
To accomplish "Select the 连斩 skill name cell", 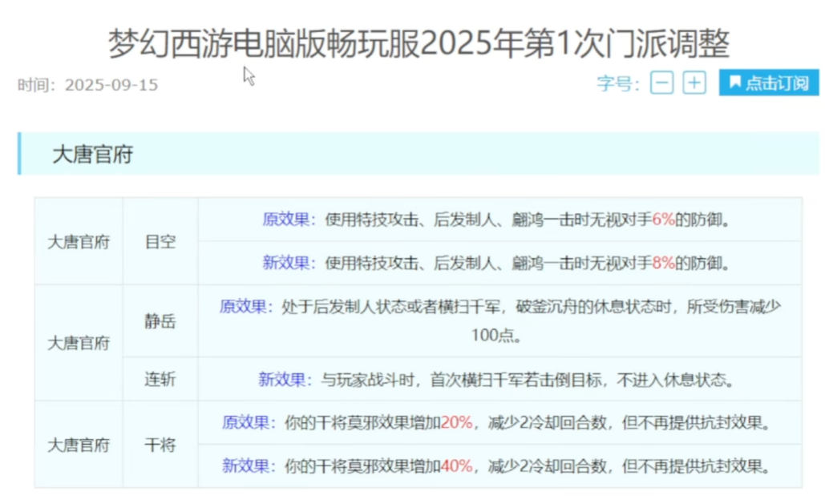I will [161, 379].
